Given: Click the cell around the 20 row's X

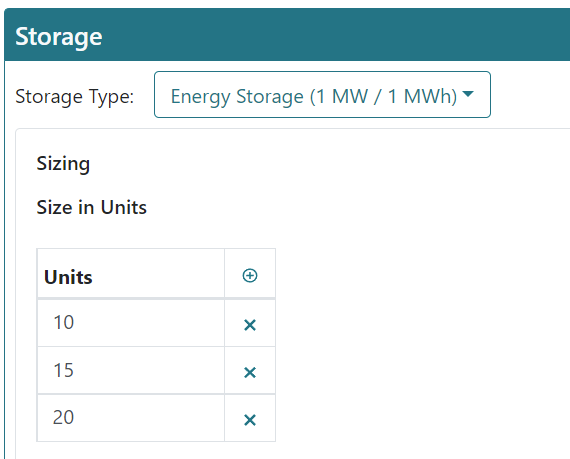Looking at the screenshot, I should (x=250, y=418).
